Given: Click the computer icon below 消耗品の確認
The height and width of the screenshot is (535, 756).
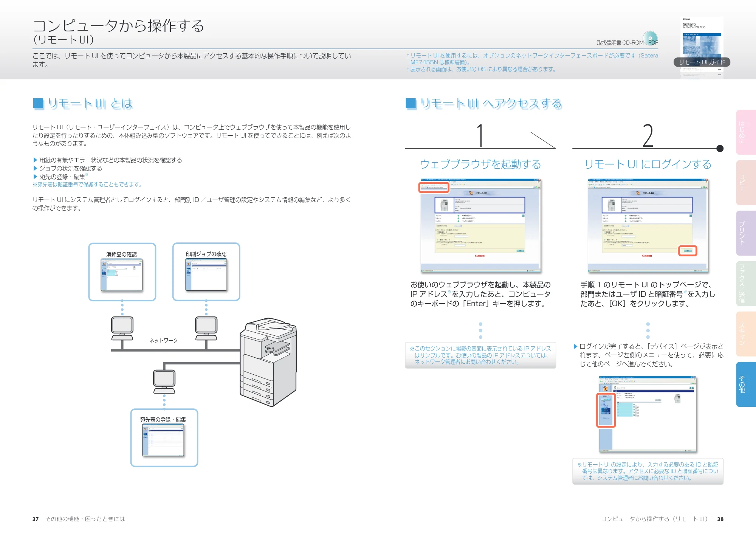Looking at the screenshot, I should 122,329.
